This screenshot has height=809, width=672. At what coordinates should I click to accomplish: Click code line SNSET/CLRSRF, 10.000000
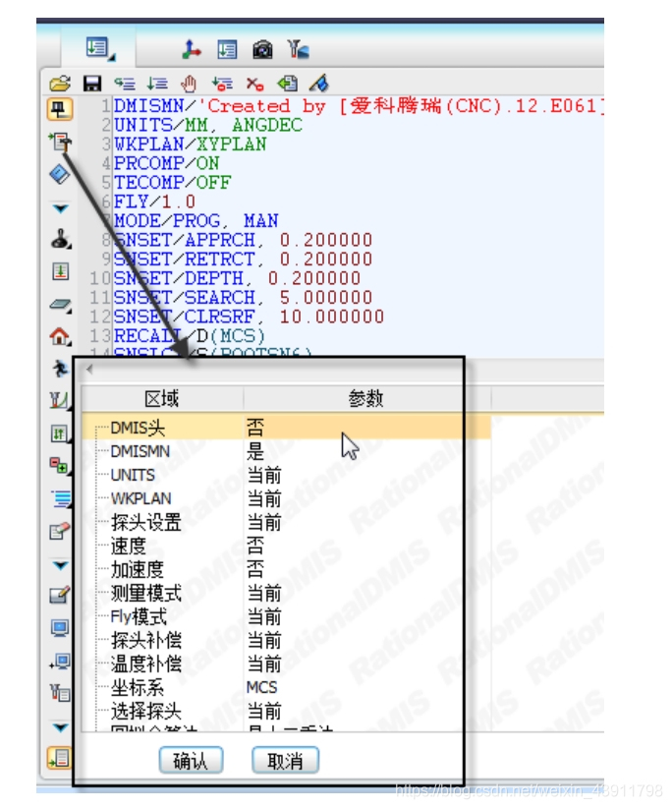[x=249, y=317]
